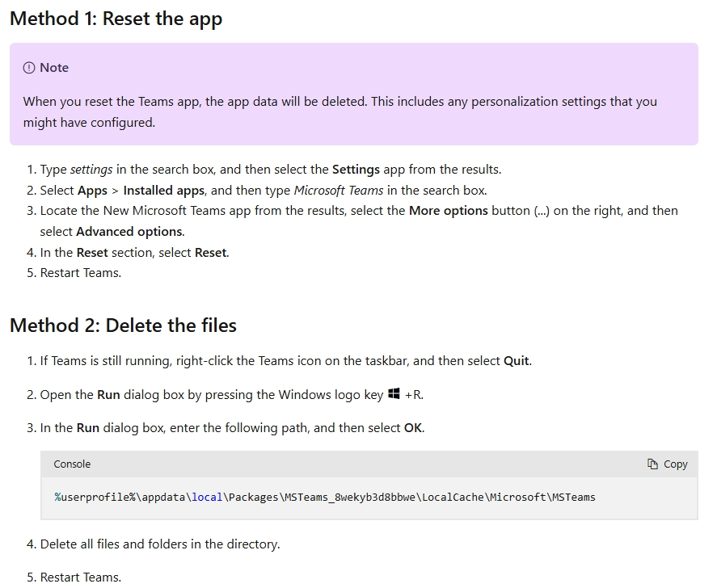Click the bold "Advanced options" text
Viewport: 717px width, 588px height.
129,232
